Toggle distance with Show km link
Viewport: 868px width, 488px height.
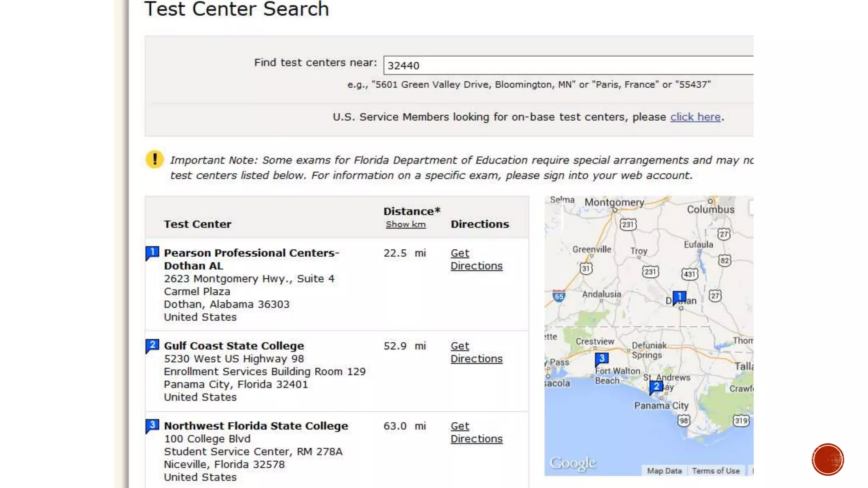[406, 225]
